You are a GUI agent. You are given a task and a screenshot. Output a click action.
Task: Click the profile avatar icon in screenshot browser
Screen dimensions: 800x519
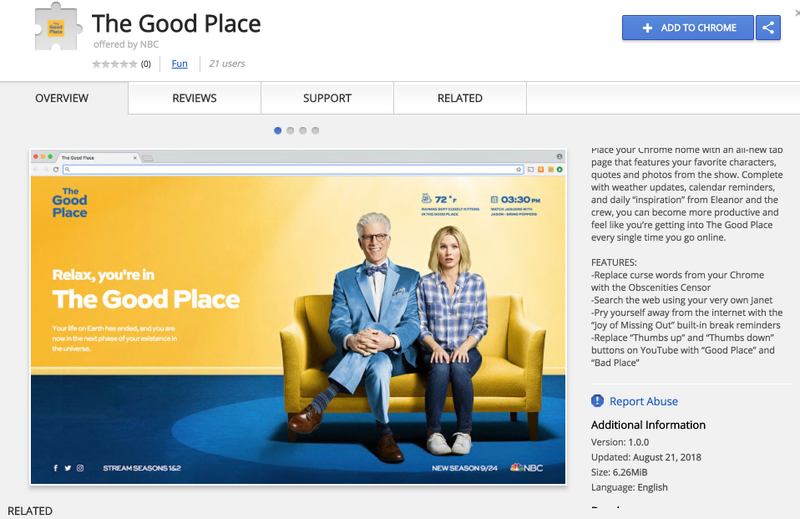560,156
